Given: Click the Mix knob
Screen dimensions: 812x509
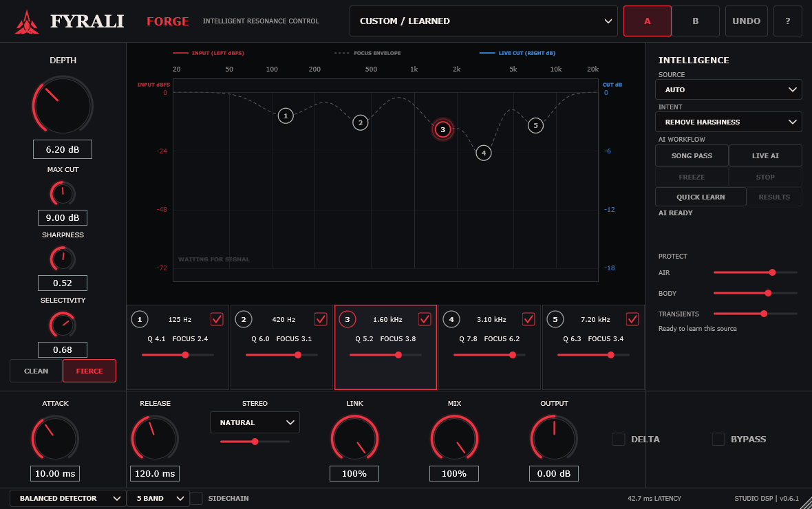Looking at the screenshot, I should click(x=454, y=438).
